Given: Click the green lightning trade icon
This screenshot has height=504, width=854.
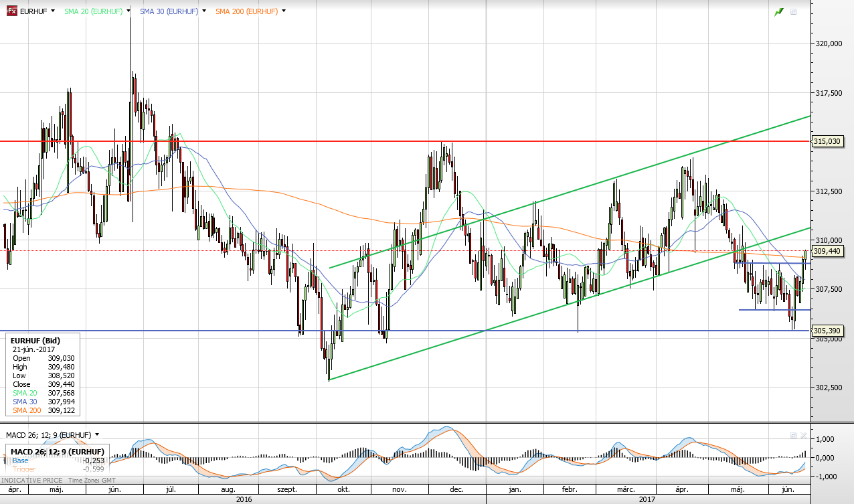Looking at the screenshot, I should [779, 12].
